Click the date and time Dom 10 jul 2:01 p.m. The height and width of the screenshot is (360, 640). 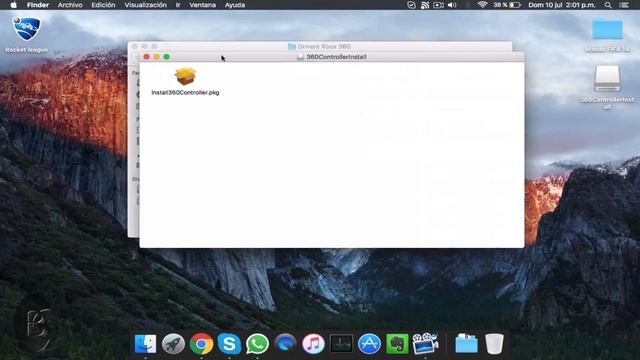[x=562, y=5]
